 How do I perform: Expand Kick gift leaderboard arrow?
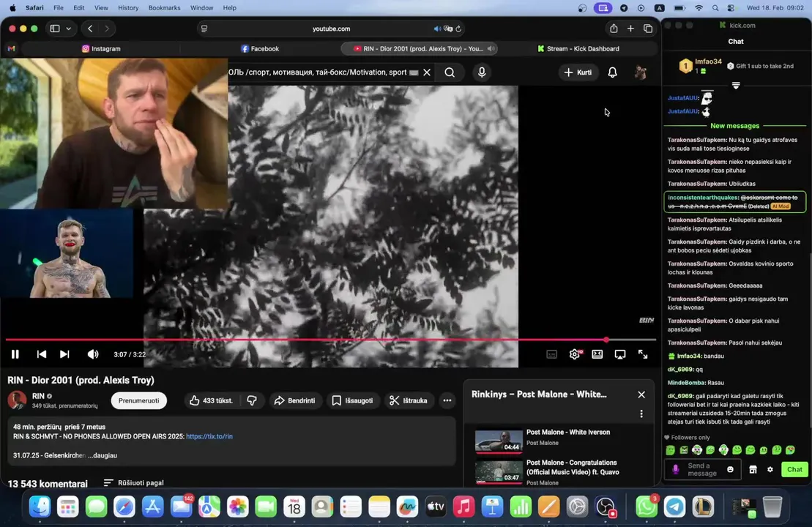tap(736, 86)
